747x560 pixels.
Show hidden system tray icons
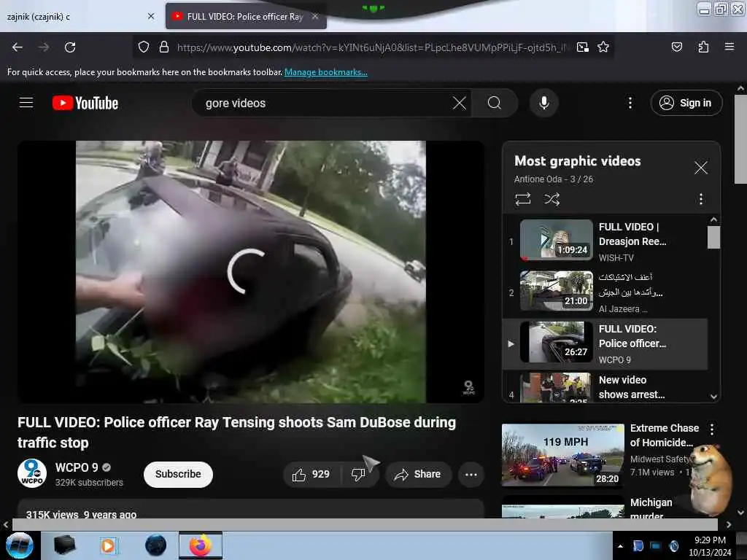click(620, 546)
